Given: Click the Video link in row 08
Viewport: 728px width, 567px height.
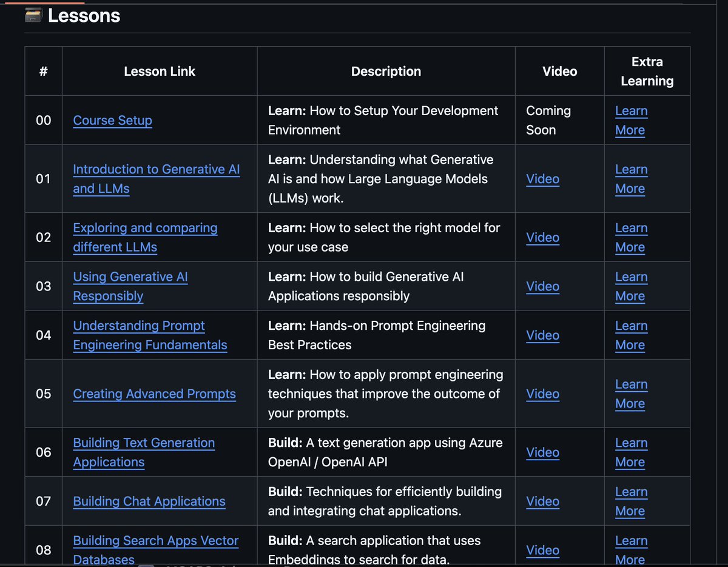Looking at the screenshot, I should pos(542,550).
